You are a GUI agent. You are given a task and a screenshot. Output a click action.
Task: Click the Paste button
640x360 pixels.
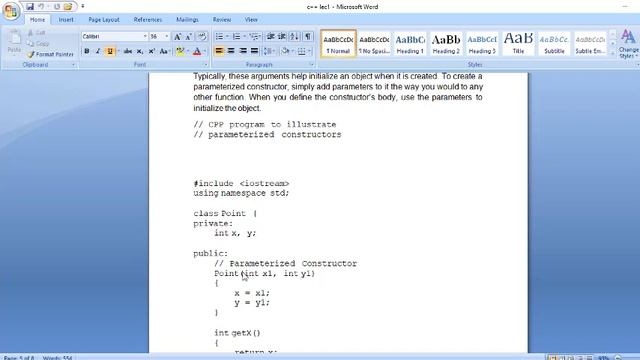click(14, 42)
